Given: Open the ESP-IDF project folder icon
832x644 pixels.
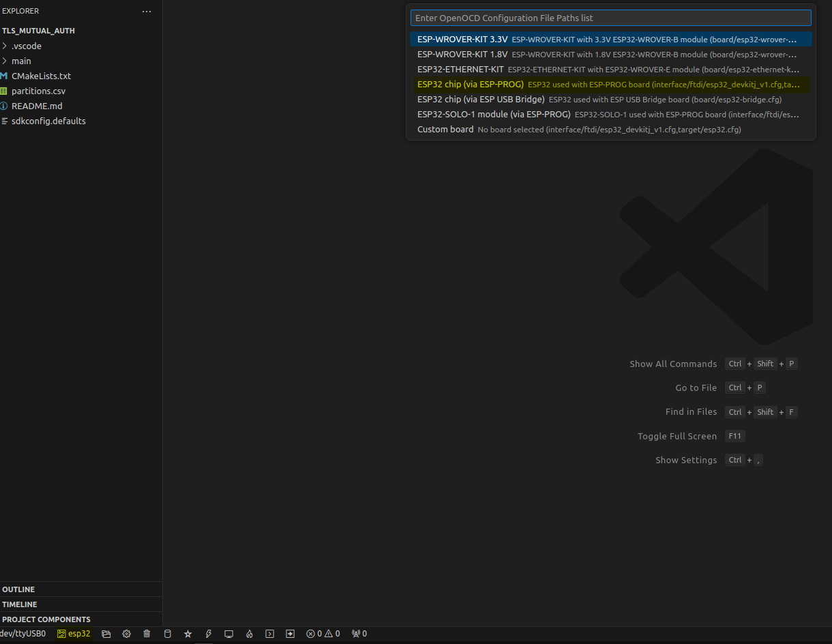Looking at the screenshot, I should pyautogui.click(x=106, y=634).
